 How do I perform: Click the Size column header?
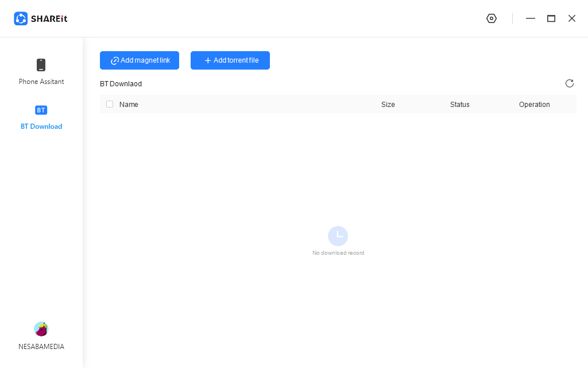click(x=388, y=105)
